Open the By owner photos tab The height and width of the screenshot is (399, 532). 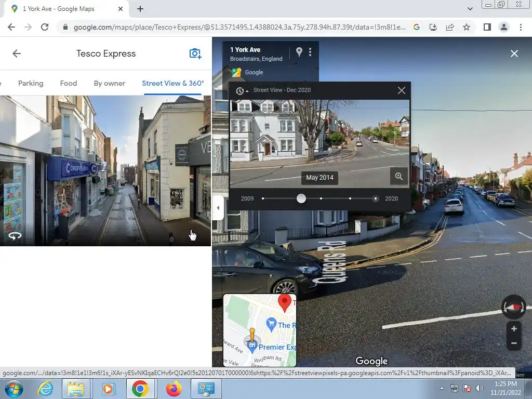[110, 83]
